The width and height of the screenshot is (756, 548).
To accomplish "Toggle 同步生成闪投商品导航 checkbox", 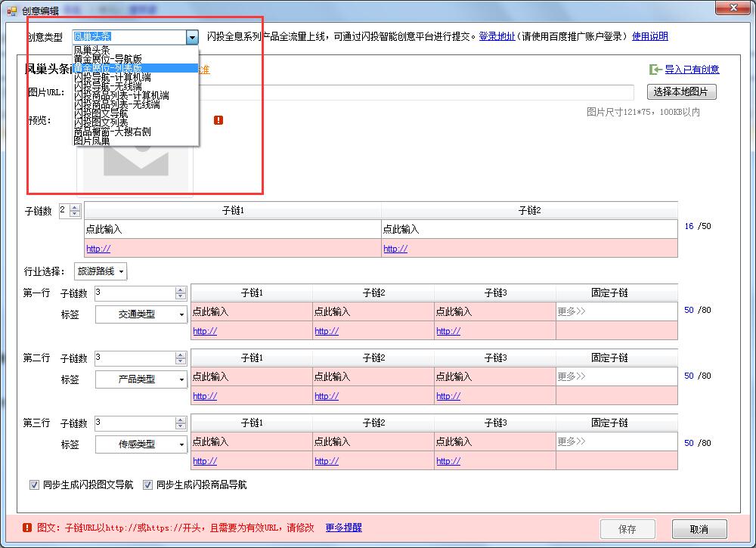I will click(148, 485).
